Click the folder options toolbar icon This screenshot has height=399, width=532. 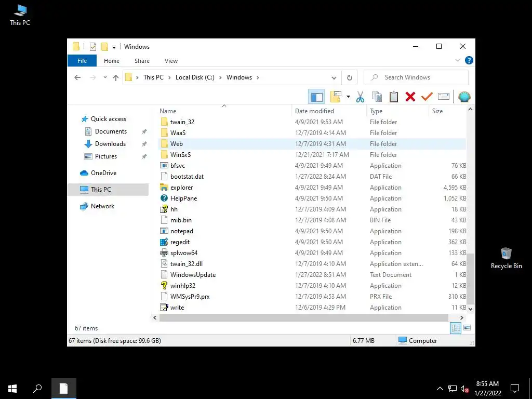(x=336, y=97)
